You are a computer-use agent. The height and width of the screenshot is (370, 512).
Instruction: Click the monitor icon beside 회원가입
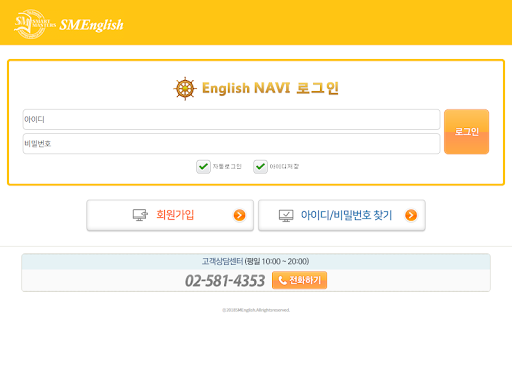(x=140, y=215)
